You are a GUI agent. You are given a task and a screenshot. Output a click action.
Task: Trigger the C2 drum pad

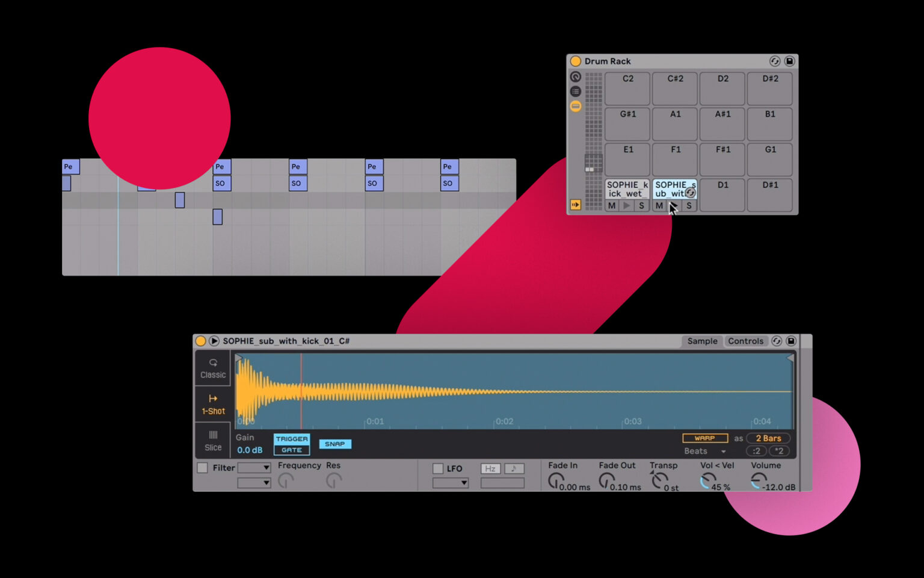[627, 88]
